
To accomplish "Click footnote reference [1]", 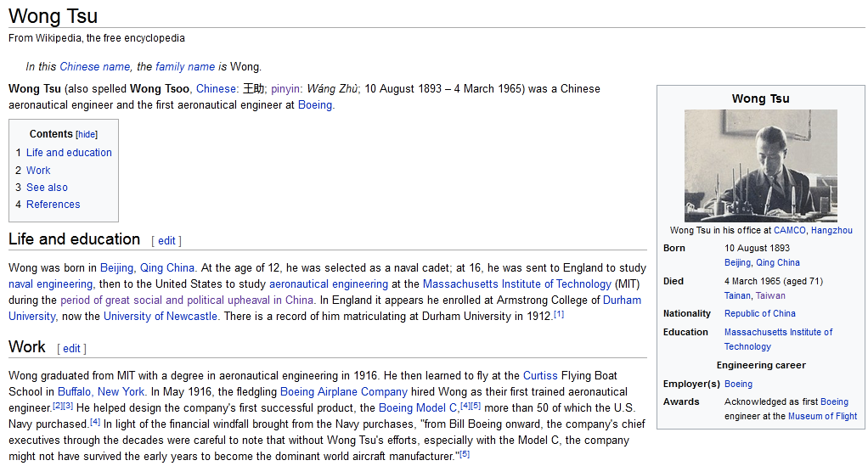I will (559, 314).
